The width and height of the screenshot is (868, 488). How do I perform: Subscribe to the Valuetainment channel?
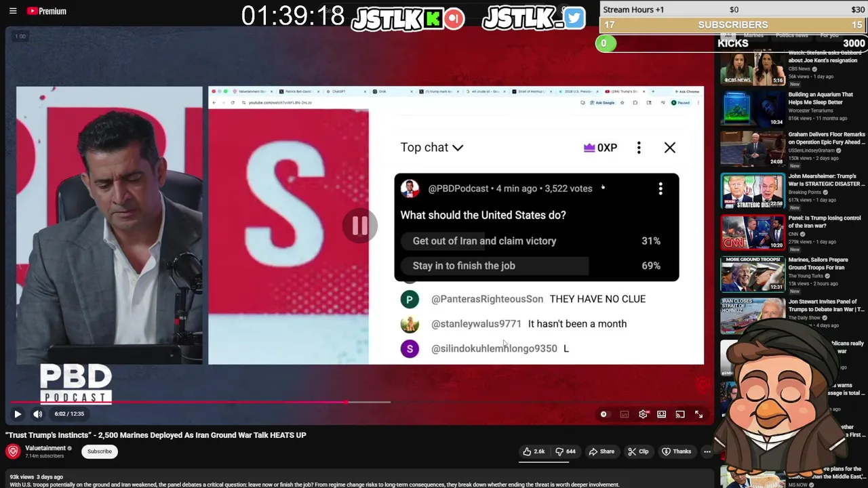point(99,451)
